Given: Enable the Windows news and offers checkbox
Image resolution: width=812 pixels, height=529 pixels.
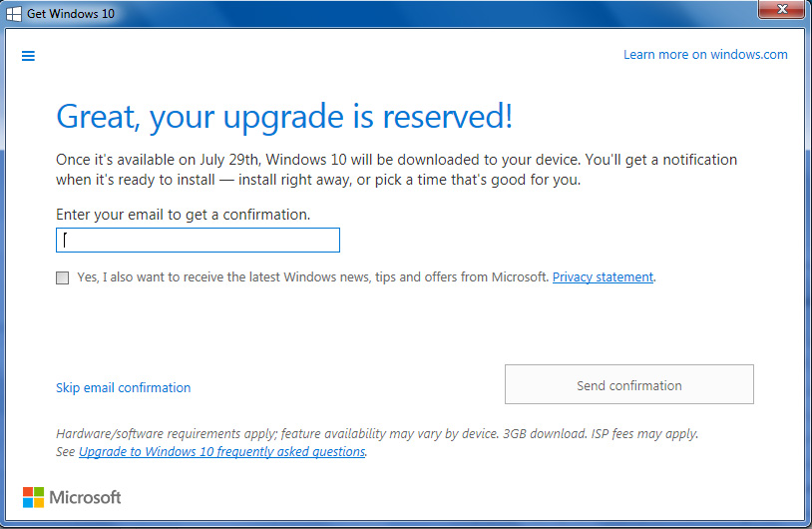Looking at the screenshot, I should [63, 277].
